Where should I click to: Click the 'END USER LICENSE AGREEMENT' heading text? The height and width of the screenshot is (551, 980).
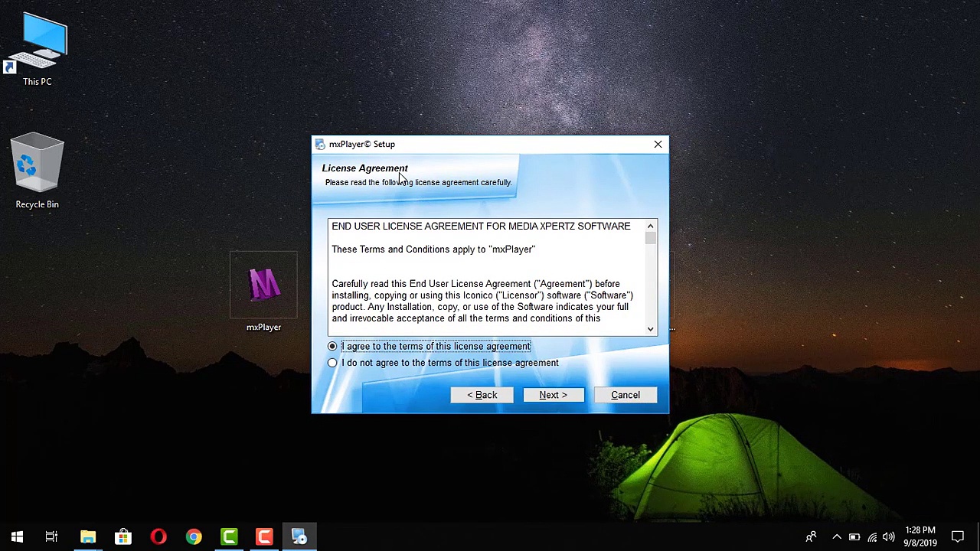point(481,227)
